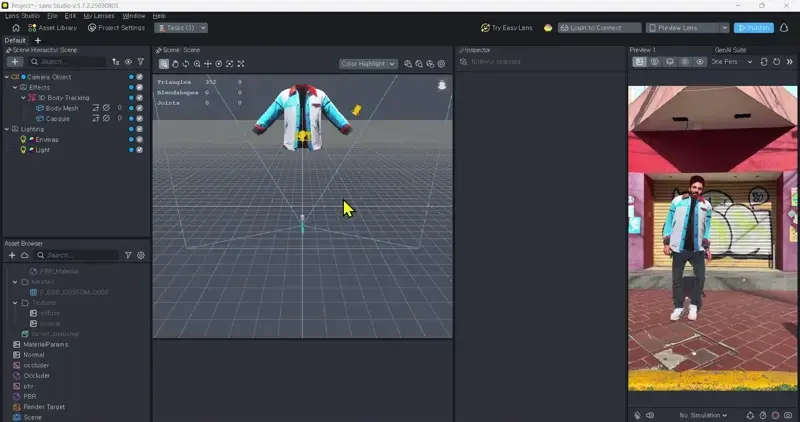This screenshot has height=422, width=800.
Task: Uncheck the Capsule checkbox
Action: pos(139,118)
